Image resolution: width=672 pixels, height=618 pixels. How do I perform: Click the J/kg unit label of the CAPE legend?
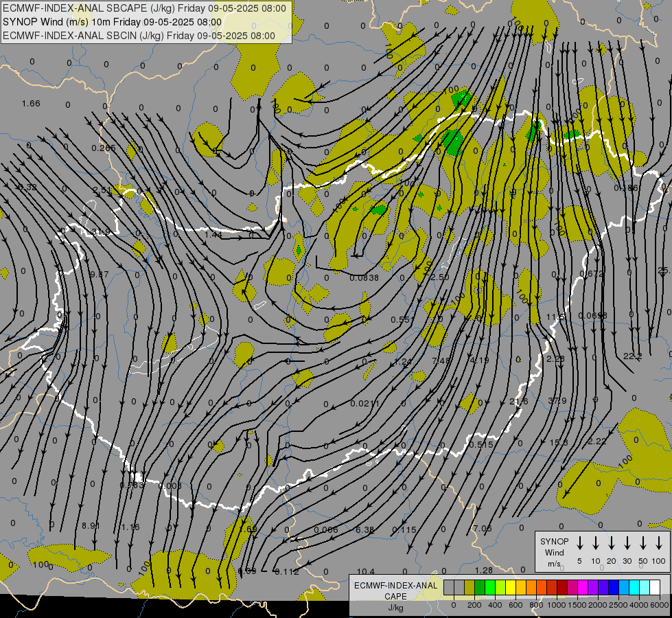point(395,608)
